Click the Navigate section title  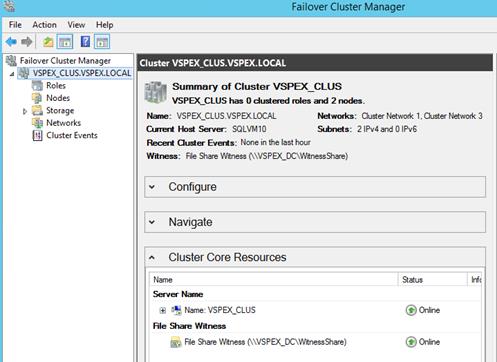(190, 222)
